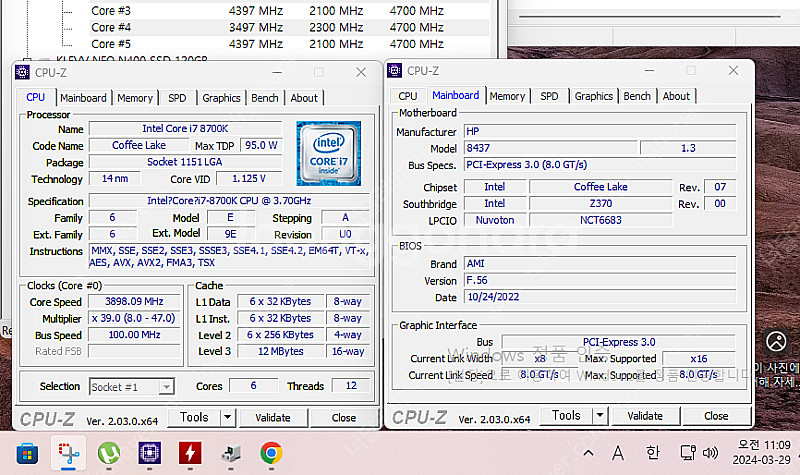Click the Tools button in the right CPU-Z window
This screenshot has height=475, width=800.
pyautogui.click(x=566, y=416)
